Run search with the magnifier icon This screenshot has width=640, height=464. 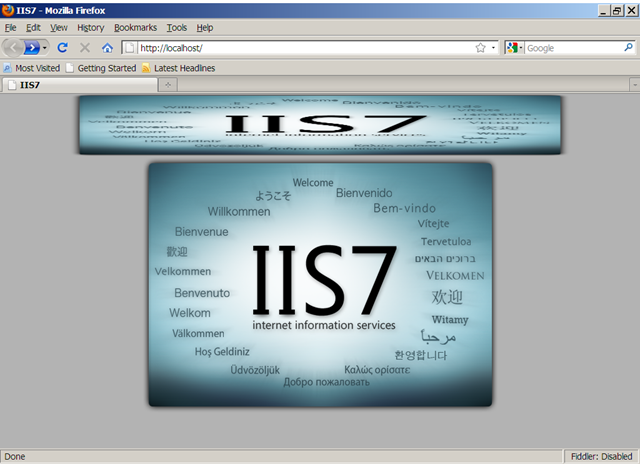click(629, 47)
